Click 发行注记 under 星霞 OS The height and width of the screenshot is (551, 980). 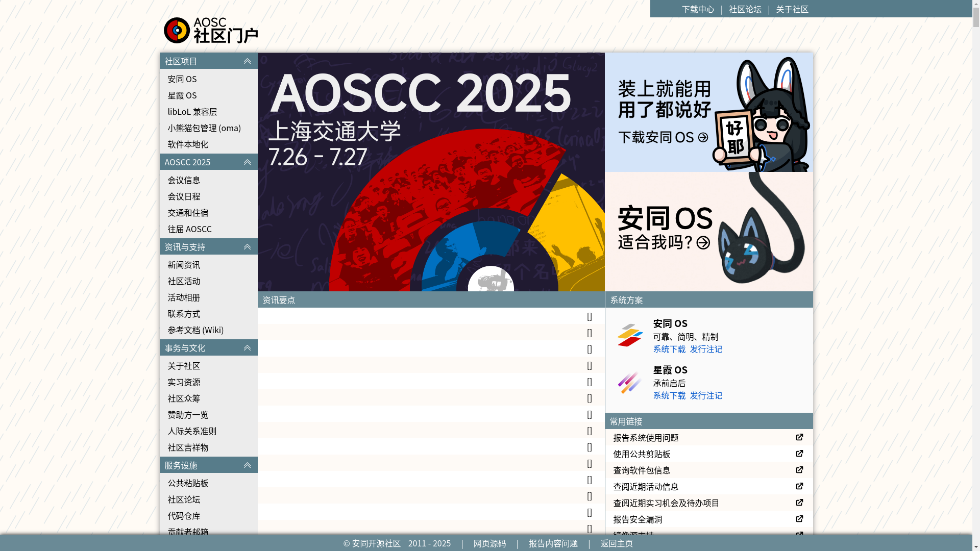[x=706, y=395]
